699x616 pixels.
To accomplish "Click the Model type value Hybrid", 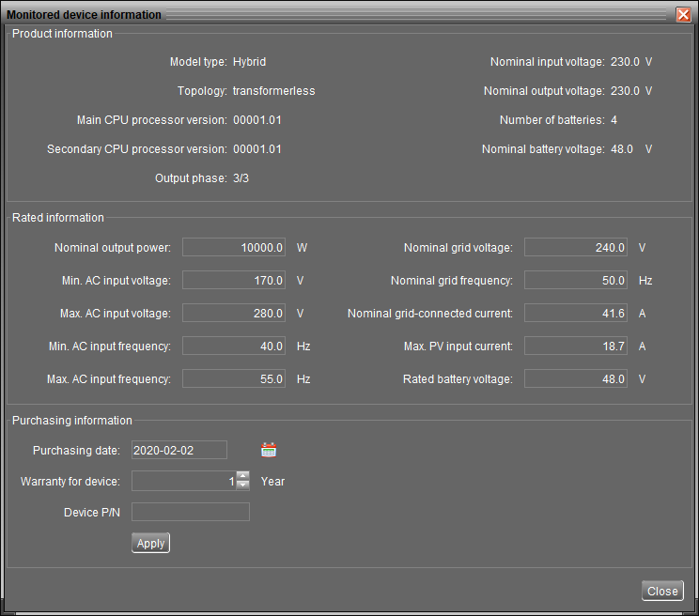I will 249,62.
